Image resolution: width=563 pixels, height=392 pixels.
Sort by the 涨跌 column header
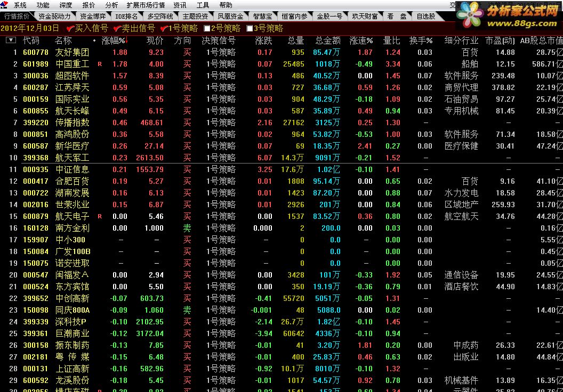(x=263, y=40)
